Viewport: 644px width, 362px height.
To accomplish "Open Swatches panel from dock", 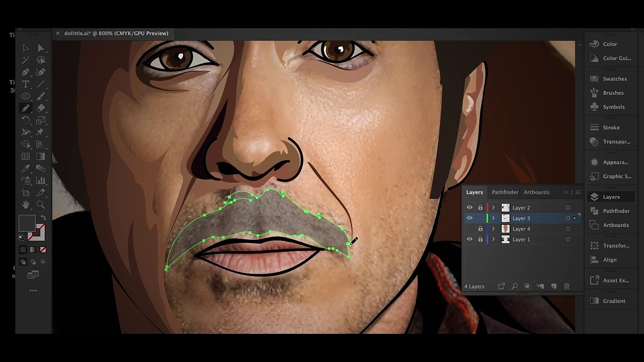I will (x=610, y=79).
